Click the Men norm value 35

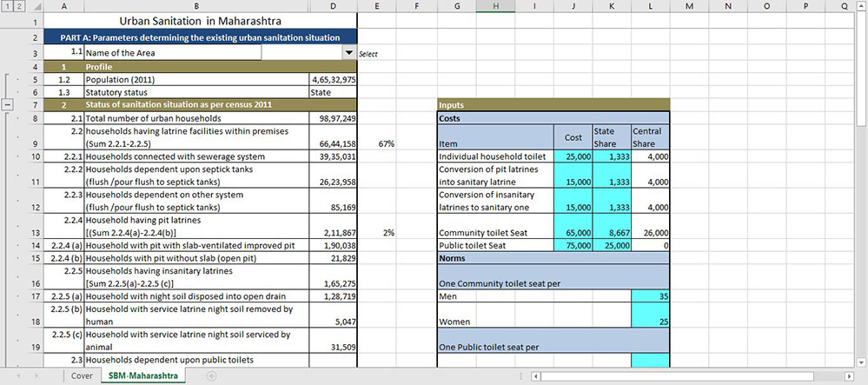(x=651, y=297)
